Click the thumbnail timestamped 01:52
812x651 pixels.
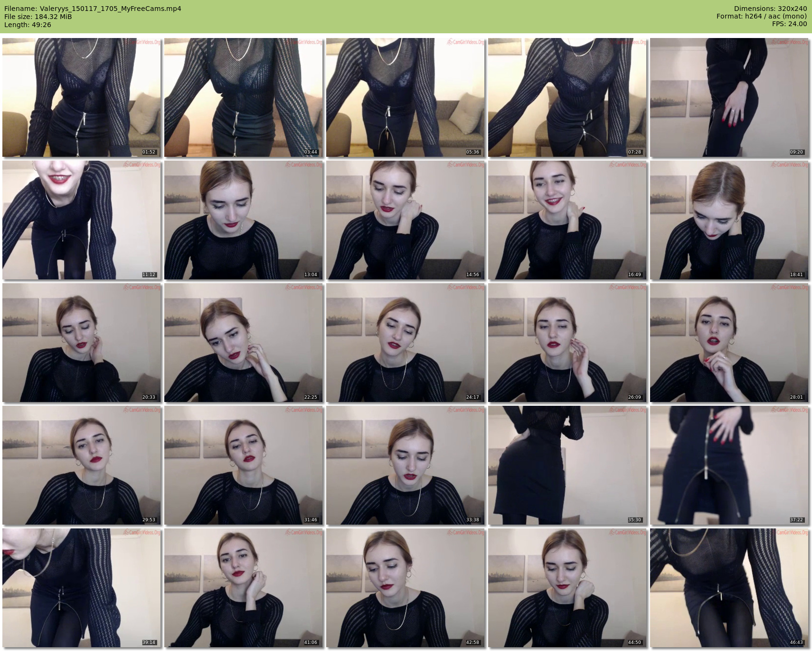81,97
